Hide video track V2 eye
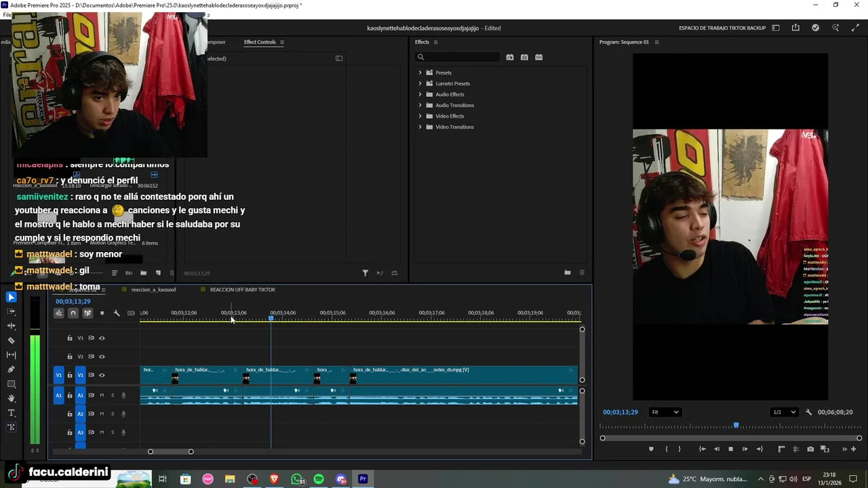Image resolution: width=868 pixels, height=488 pixels. [102, 357]
